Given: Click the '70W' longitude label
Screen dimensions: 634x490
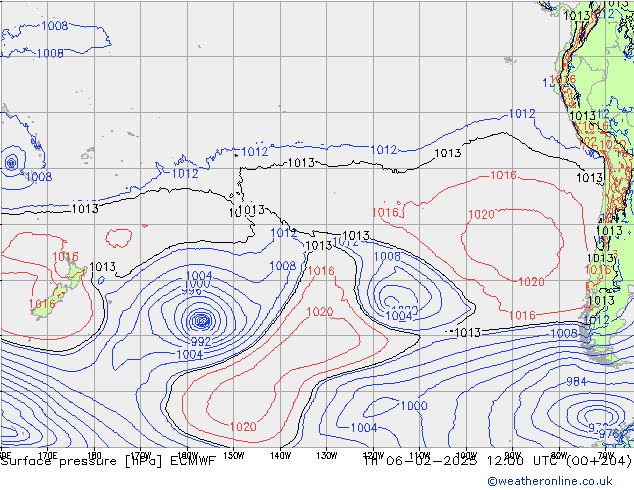Looking at the screenshot, I should coord(605,456).
